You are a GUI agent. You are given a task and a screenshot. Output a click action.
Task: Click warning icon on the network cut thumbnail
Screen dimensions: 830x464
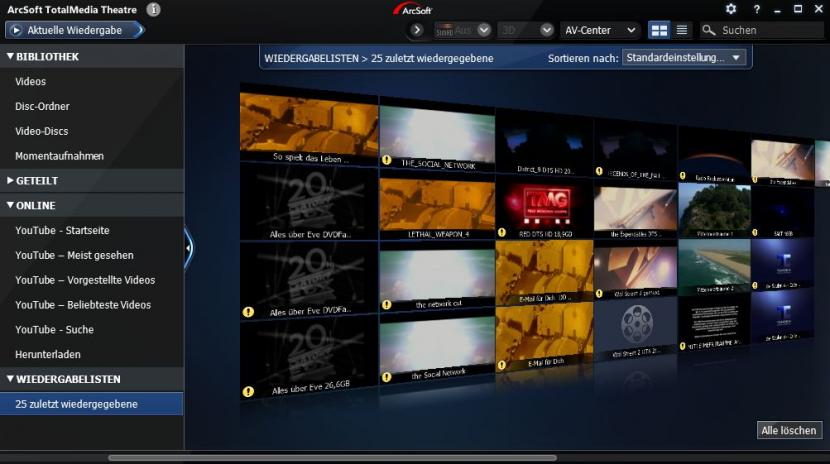[x=387, y=305]
